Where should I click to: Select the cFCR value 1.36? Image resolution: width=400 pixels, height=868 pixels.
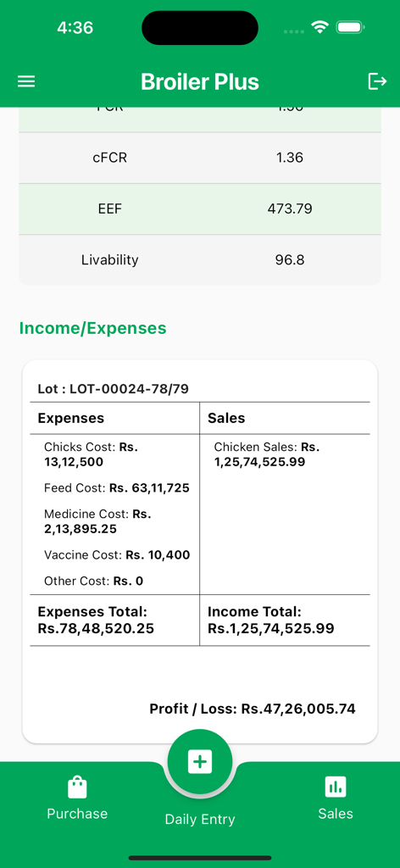(x=289, y=158)
